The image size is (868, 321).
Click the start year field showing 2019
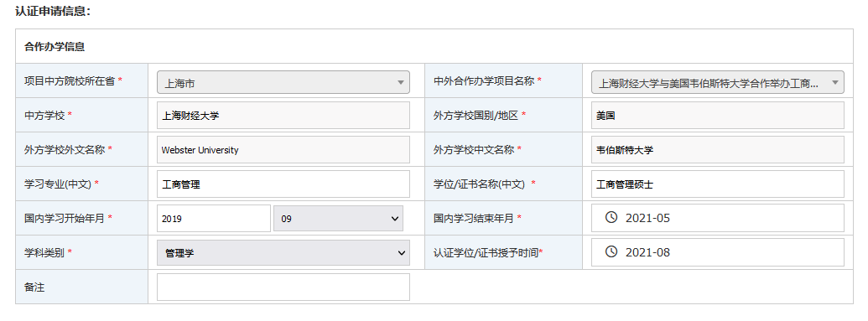point(214,218)
